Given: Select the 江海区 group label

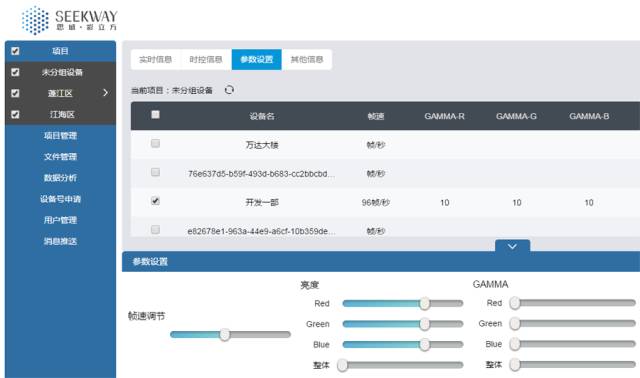Looking at the screenshot, I should pyautogui.click(x=62, y=114).
